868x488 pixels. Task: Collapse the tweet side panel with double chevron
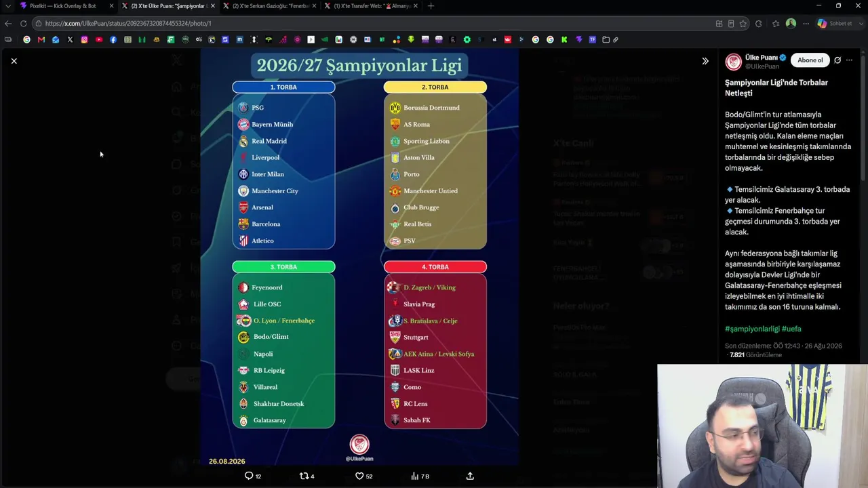(x=705, y=61)
